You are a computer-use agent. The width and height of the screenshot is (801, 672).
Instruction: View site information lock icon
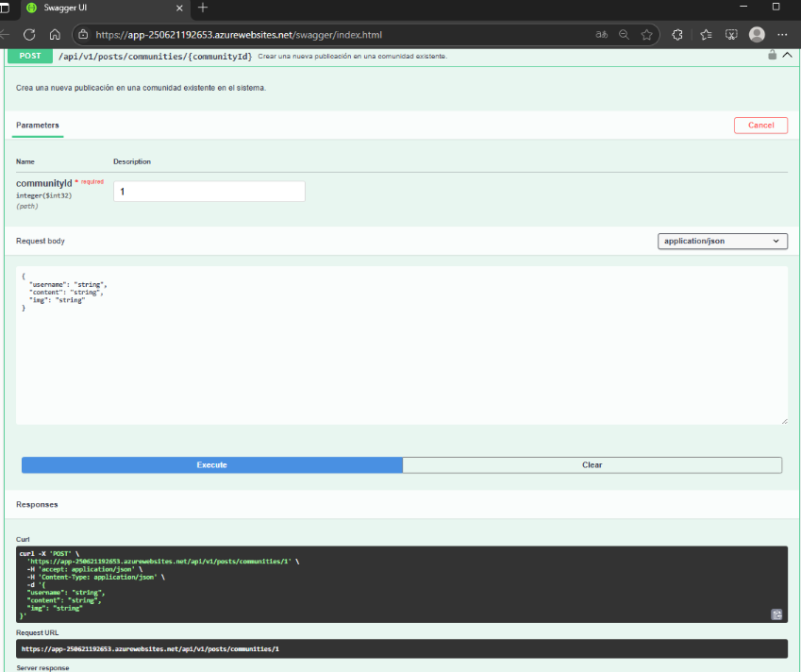pos(83,35)
